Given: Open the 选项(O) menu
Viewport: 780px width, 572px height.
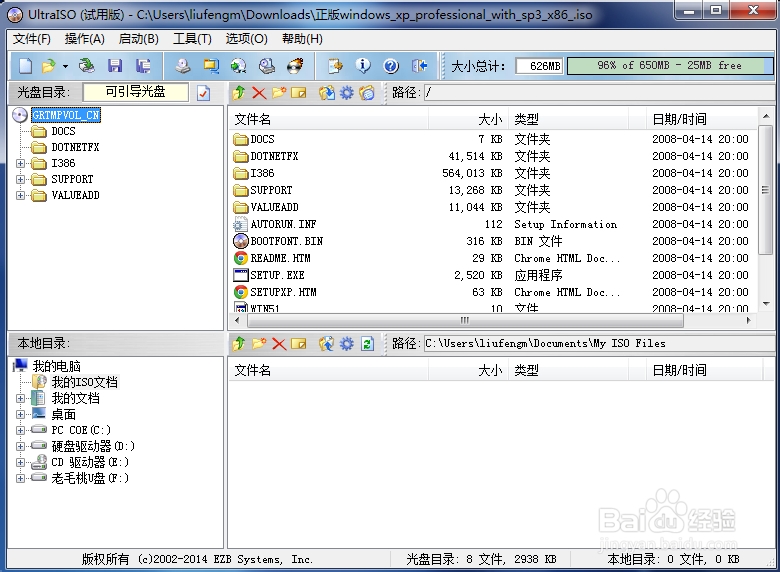Looking at the screenshot, I should tap(247, 39).
